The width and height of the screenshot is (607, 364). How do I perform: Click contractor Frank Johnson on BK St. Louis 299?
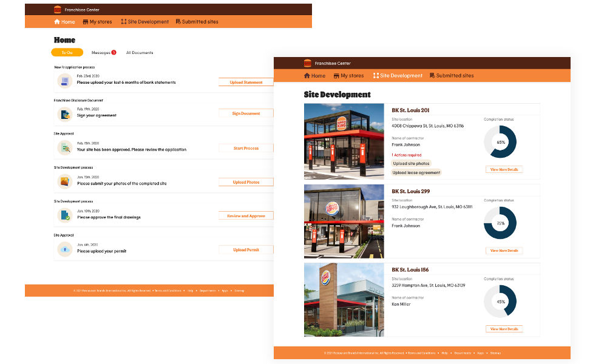point(405,226)
